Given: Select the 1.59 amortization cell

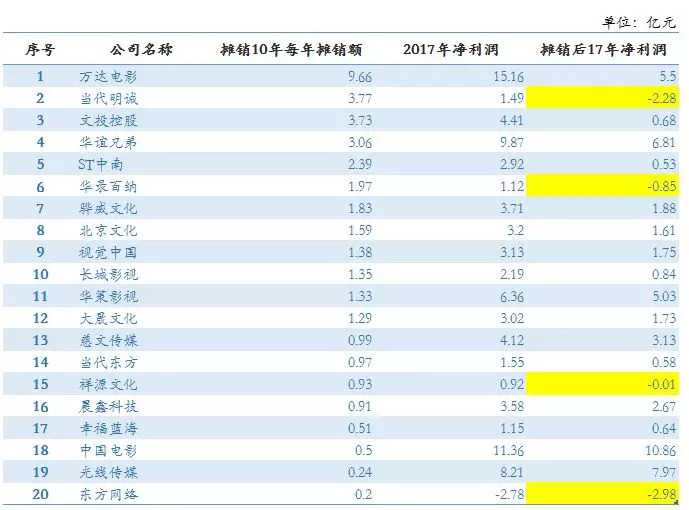Looking at the screenshot, I should (360, 230).
